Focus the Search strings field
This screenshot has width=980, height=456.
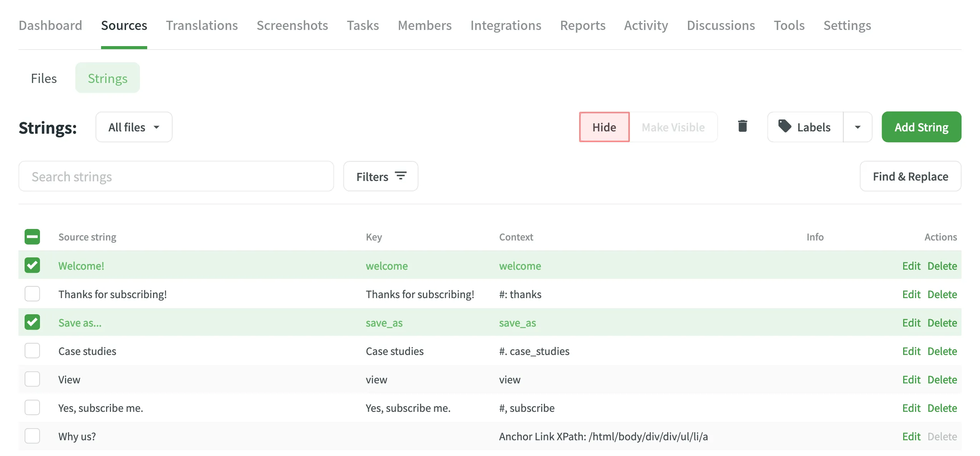coord(176,176)
